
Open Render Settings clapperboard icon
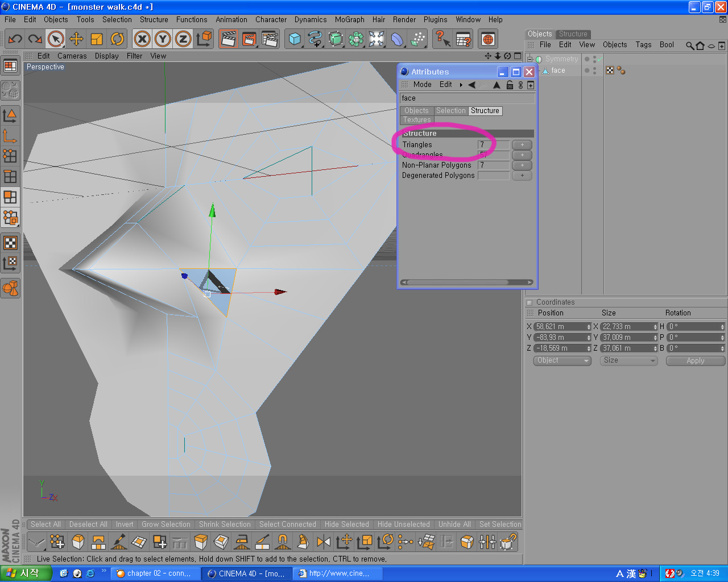[270, 39]
